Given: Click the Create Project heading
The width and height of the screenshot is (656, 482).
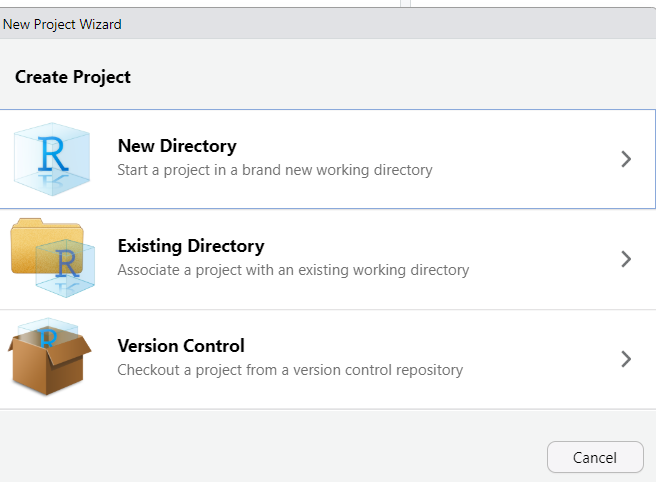Looking at the screenshot, I should tap(73, 77).
